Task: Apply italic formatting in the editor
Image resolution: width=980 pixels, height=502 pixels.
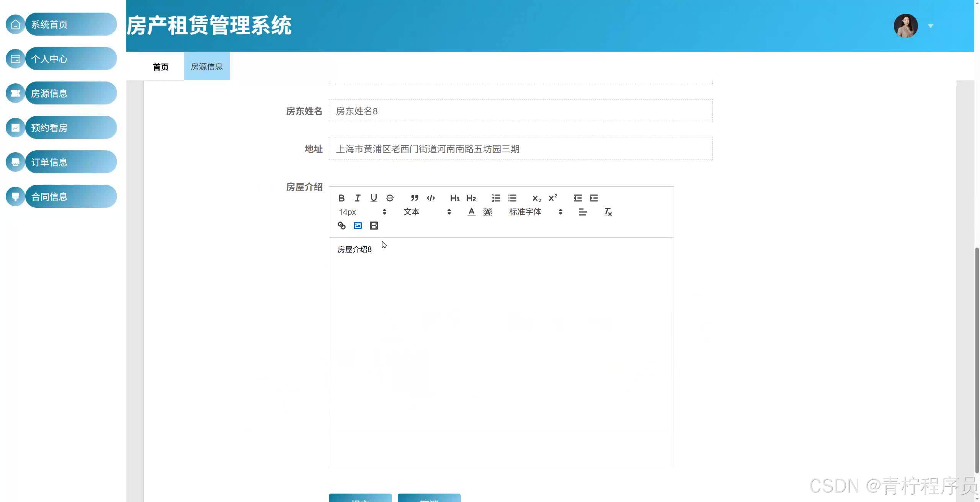Action: coord(357,198)
